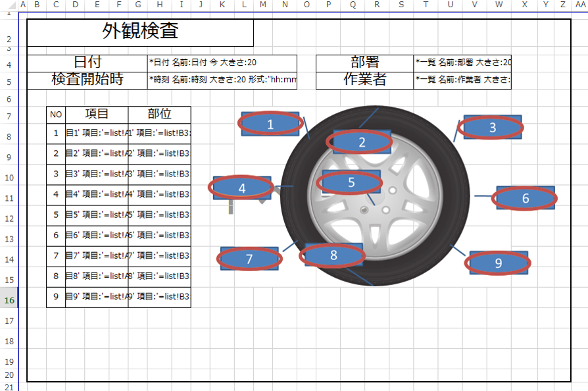Image resolution: width=588 pixels, height=391 pixels.
Task: Select the 部位 cell in row NO 9
Action: point(159,296)
